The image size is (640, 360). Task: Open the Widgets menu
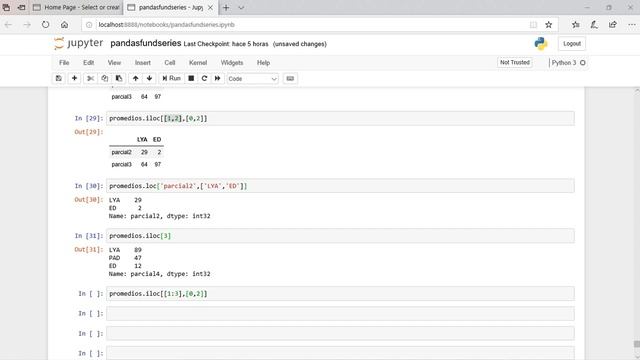tap(232, 63)
